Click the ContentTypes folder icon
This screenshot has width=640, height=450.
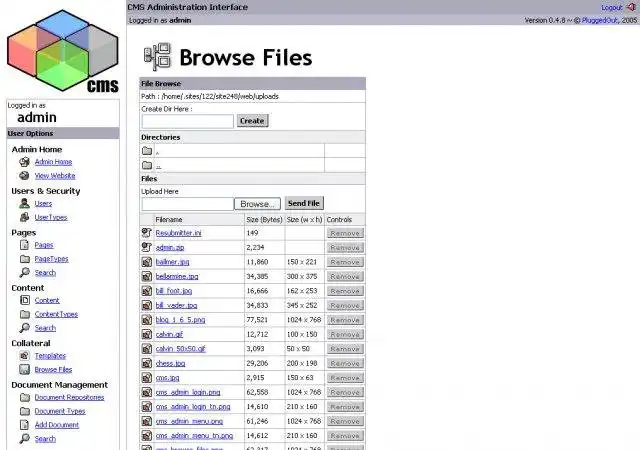point(25,314)
